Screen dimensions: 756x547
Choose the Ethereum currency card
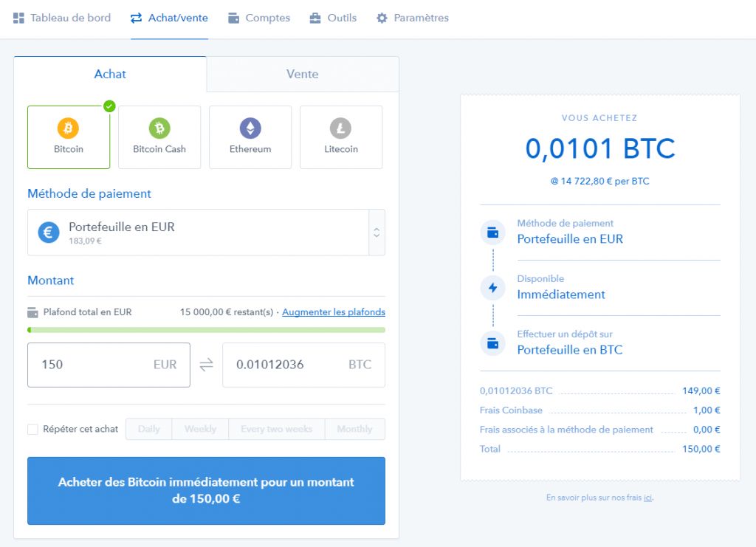pos(250,137)
